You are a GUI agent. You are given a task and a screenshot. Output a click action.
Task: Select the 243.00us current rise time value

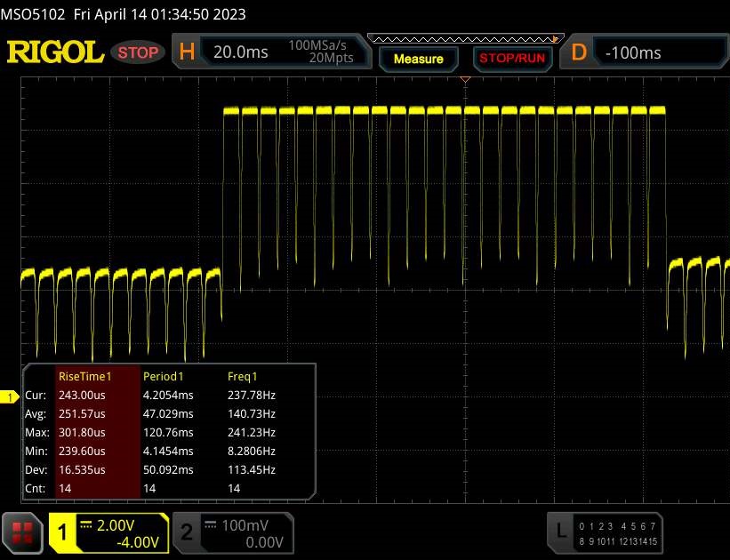point(82,396)
